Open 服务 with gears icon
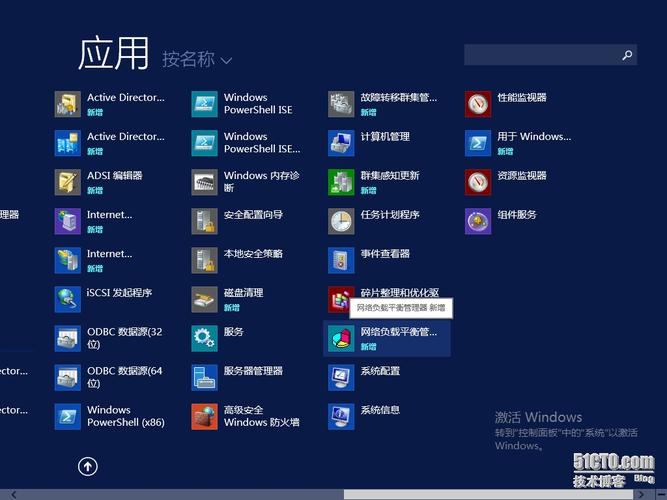 (217, 338)
